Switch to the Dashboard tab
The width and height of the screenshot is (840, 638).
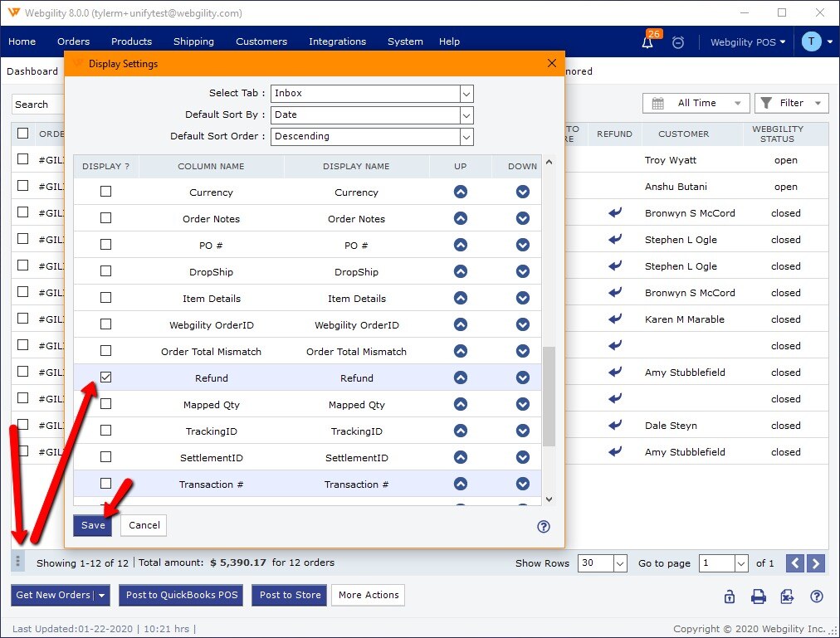click(32, 71)
